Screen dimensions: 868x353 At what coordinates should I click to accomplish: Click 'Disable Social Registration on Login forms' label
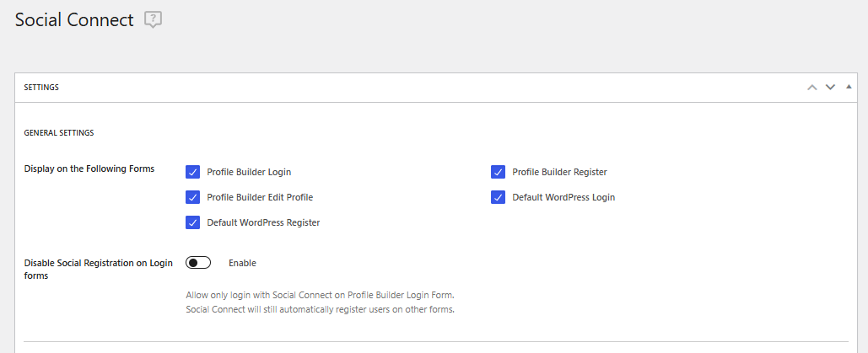(99, 270)
